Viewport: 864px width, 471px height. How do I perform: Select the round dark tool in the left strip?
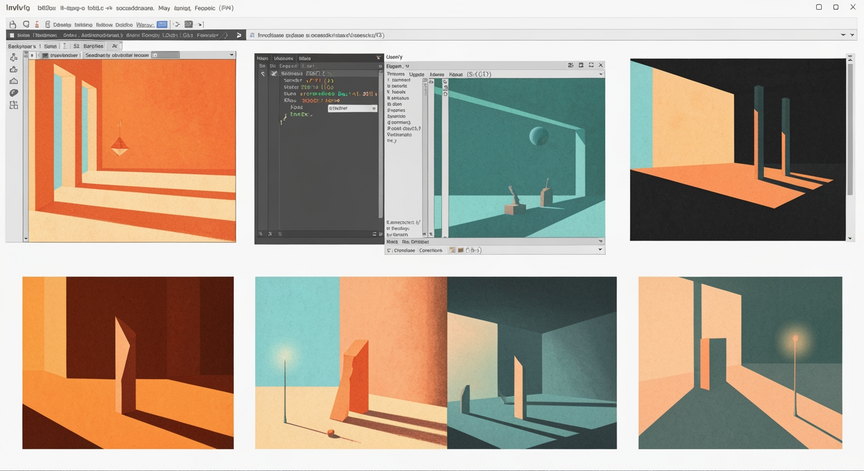14,93
